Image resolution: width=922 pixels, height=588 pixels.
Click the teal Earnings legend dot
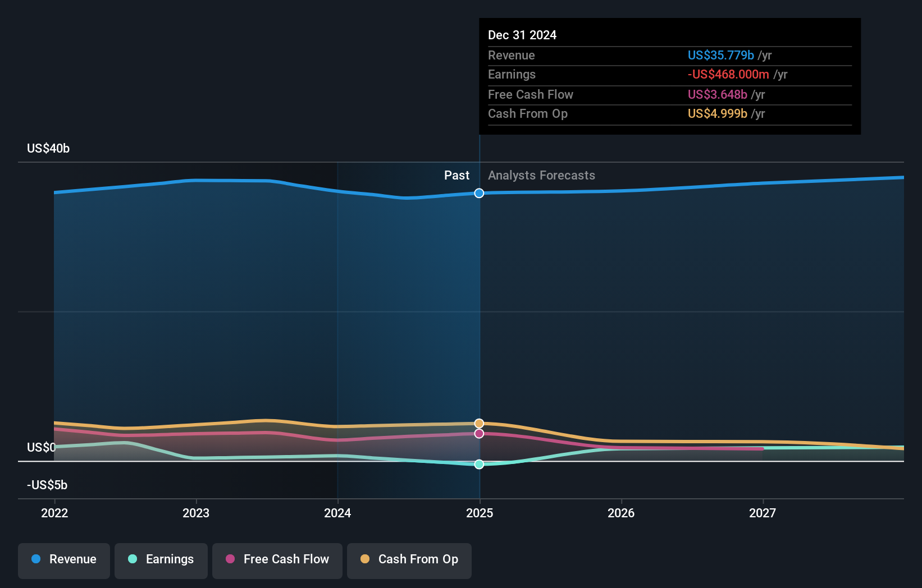click(133, 559)
